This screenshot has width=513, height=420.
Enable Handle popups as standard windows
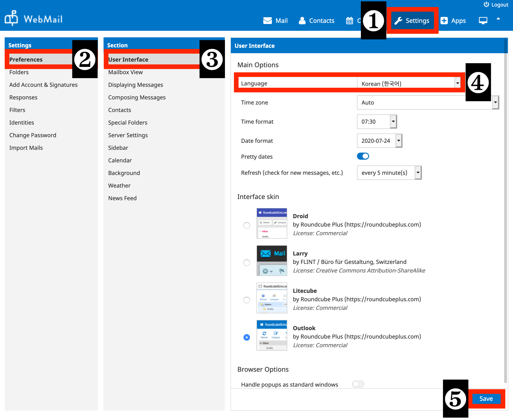coord(358,384)
